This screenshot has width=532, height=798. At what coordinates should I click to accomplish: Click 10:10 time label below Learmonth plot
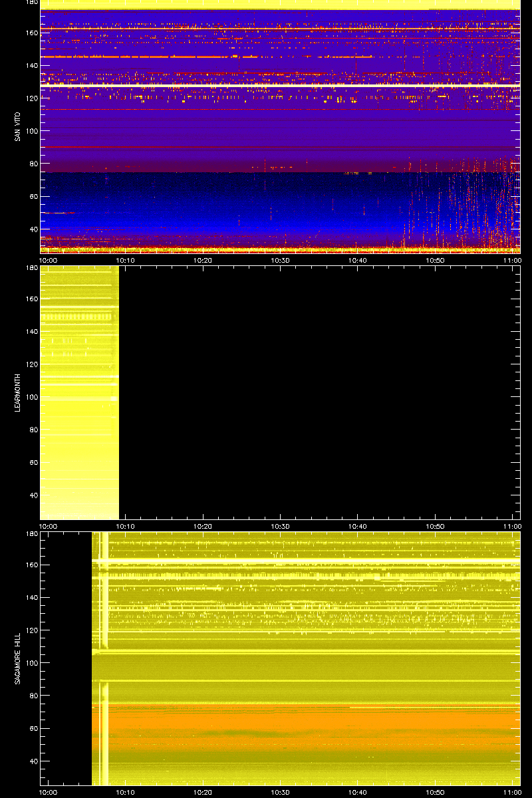[126, 527]
